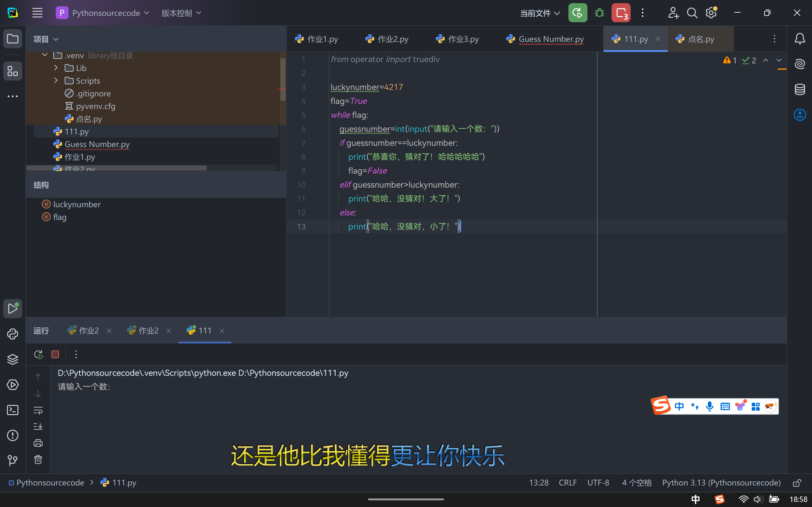Open the 当前文件 run configuration dropdown
Image resolution: width=812 pixels, height=507 pixels.
click(x=540, y=13)
